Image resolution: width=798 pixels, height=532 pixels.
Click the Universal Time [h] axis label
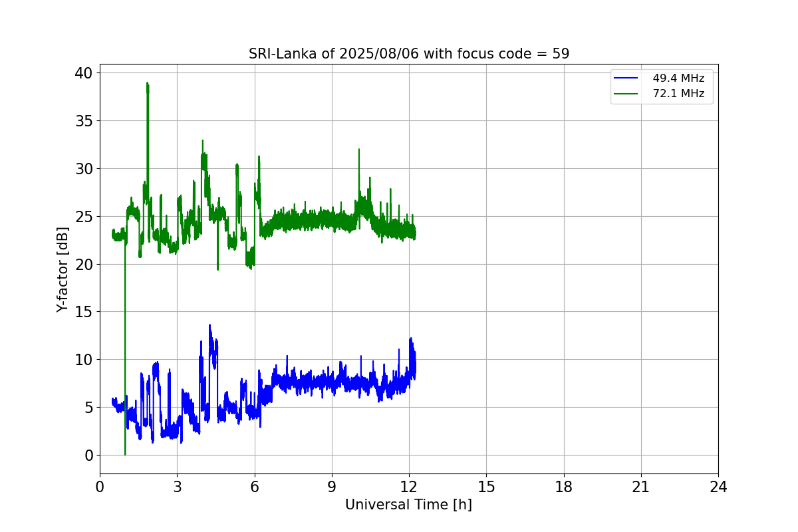pos(408,505)
